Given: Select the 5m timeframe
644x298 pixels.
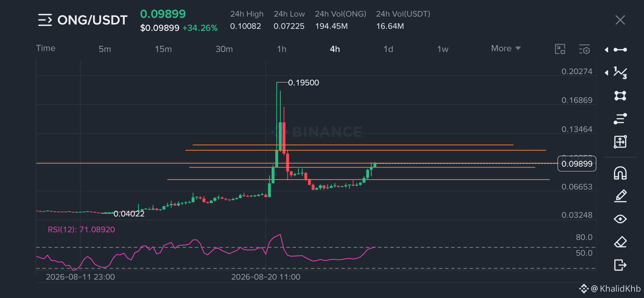Looking at the screenshot, I should point(105,49).
